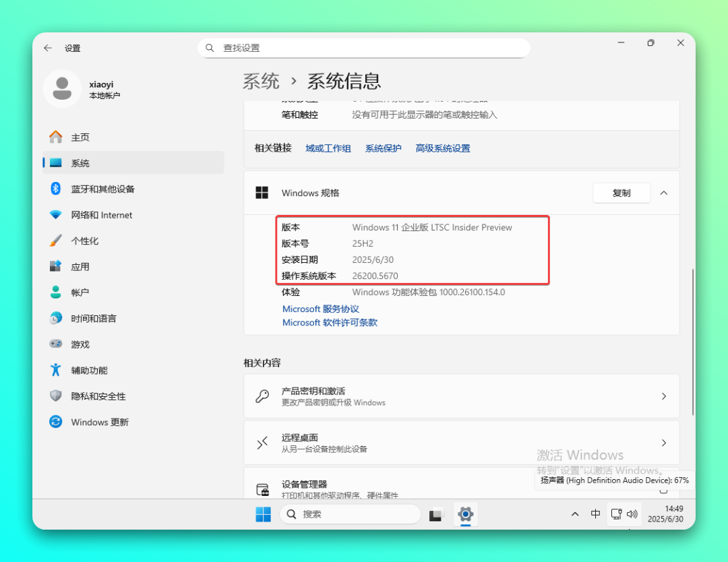Click the 高级系统设置 link
The height and width of the screenshot is (562, 728).
443,148
